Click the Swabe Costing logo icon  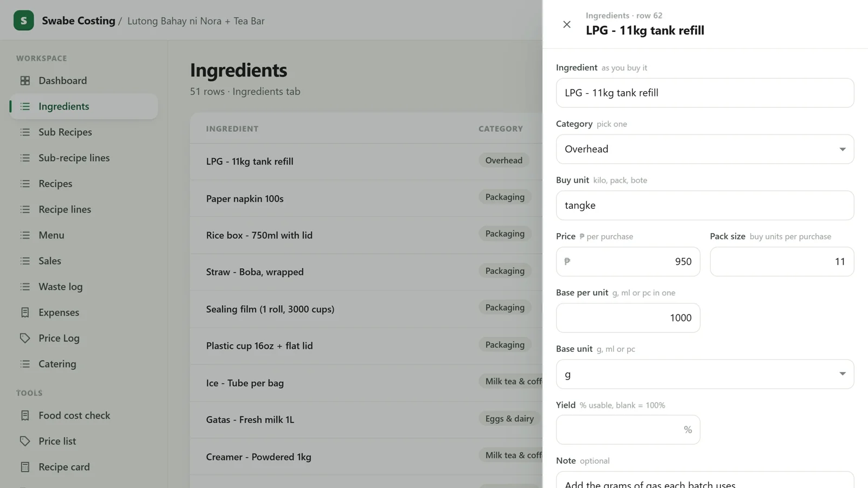(x=23, y=21)
